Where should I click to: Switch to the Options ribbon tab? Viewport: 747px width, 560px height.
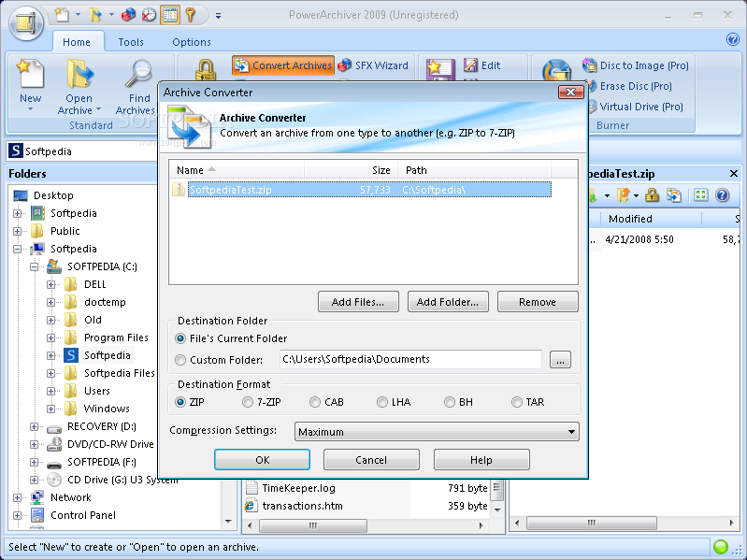tap(192, 42)
